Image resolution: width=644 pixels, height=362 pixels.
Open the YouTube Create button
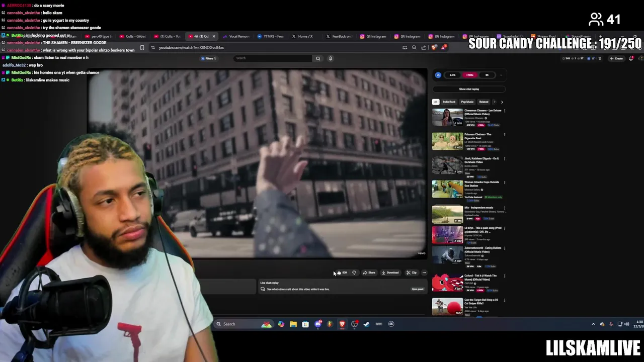tap(617, 58)
